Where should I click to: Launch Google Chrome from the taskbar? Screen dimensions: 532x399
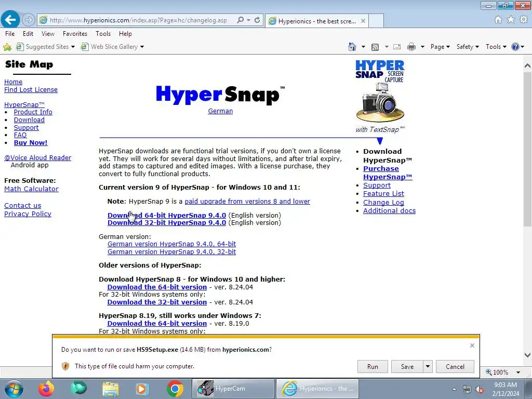[175, 389]
